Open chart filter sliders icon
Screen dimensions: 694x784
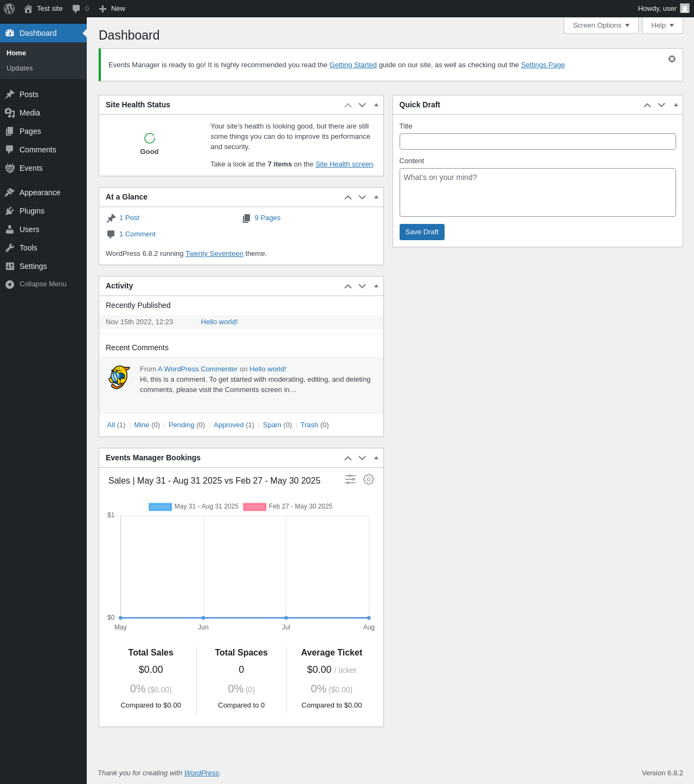(x=350, y=479)
